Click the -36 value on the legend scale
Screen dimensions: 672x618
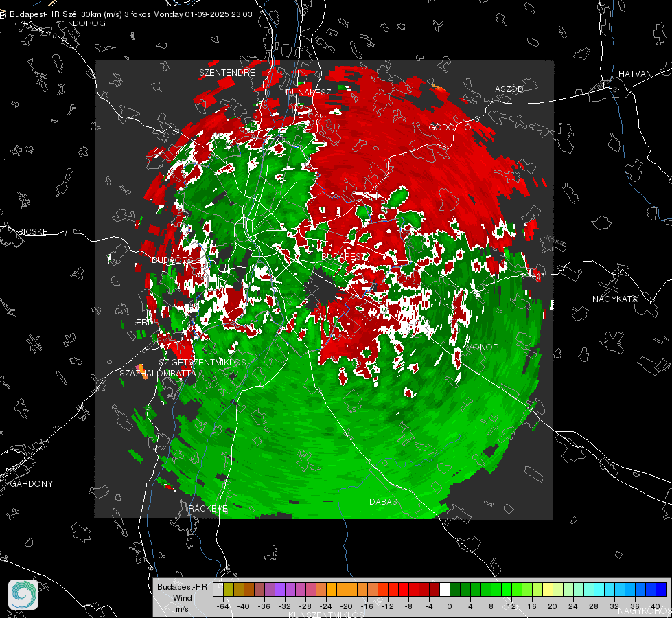[x=264, y=606]
